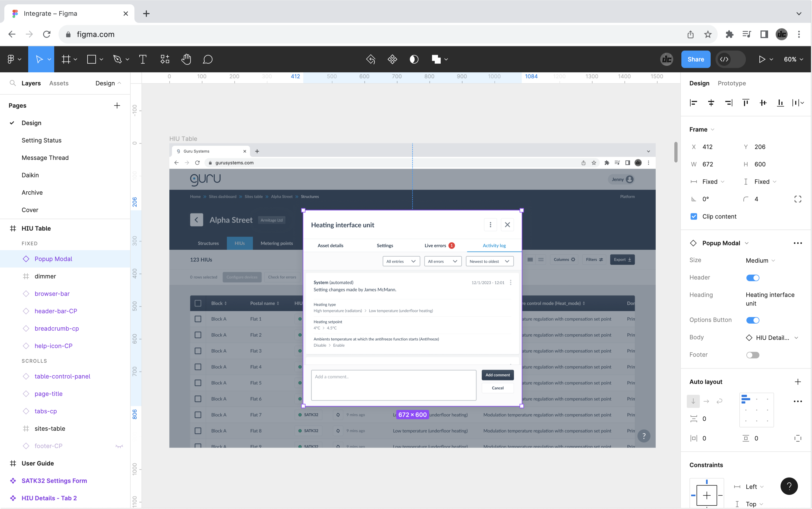812x509 pixels.
Task: Select the Pen tool
Action: (118, 59)
